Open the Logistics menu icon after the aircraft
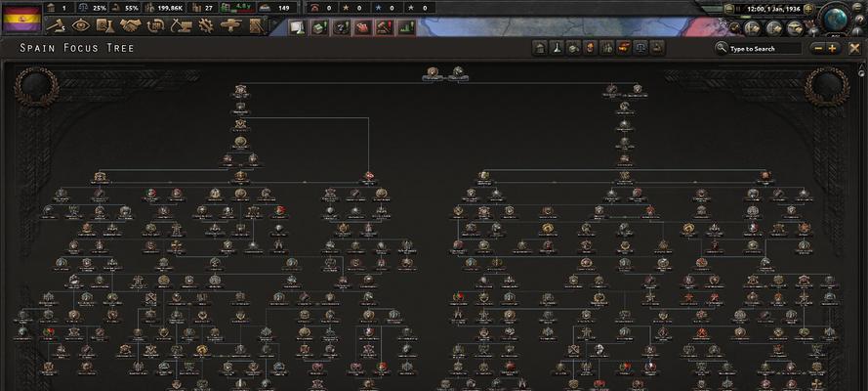Screen dimensions: 868x391 tap(256, 25)
